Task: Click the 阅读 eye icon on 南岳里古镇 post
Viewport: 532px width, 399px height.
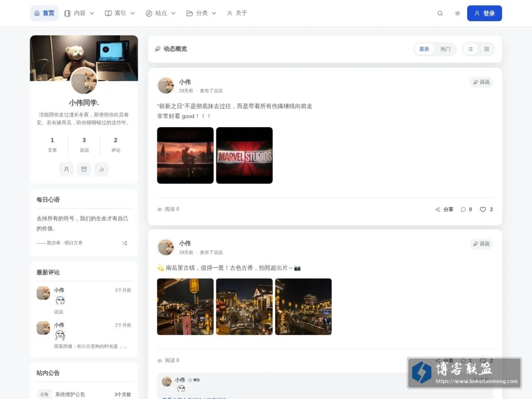Action: pyautogui.click(x=160, y=360)
